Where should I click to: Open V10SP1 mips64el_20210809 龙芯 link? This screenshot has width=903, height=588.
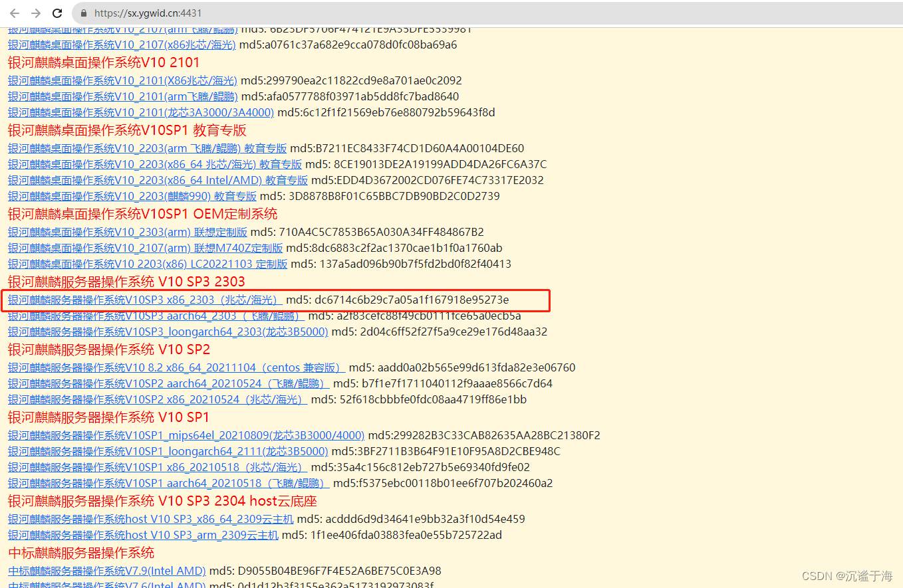click(x=186, y=435)
